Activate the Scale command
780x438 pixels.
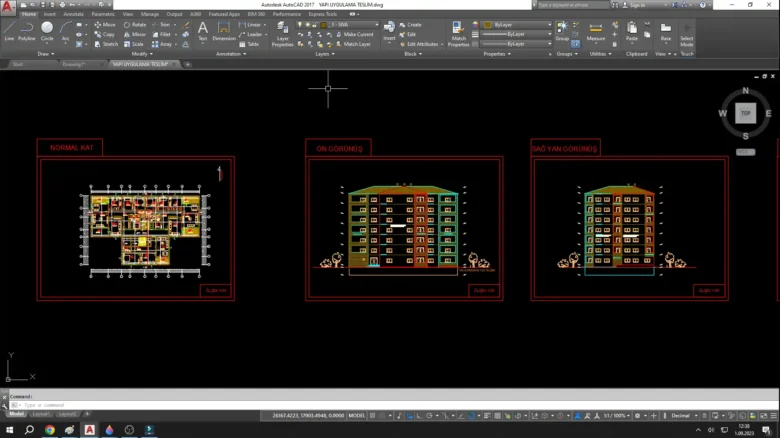point(134,44)
